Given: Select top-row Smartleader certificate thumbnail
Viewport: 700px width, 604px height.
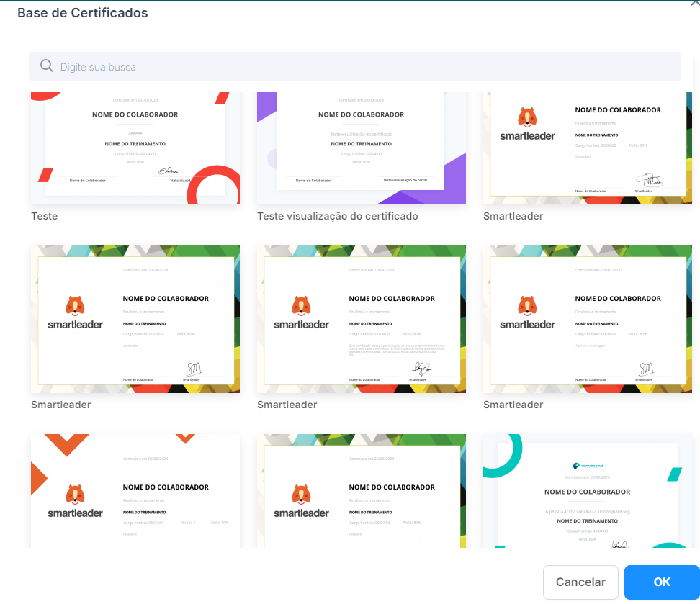Looking at the screenshot, I should pos(588,148).
